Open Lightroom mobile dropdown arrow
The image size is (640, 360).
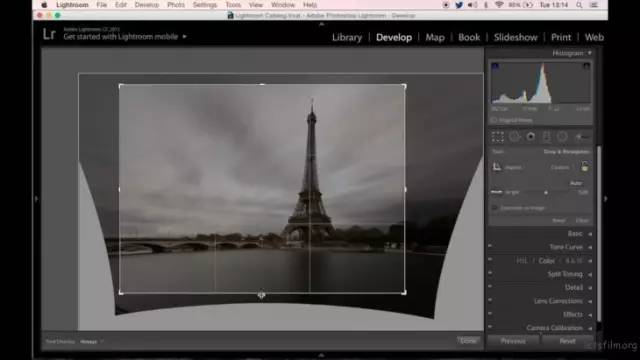click(x=184, y=37)
